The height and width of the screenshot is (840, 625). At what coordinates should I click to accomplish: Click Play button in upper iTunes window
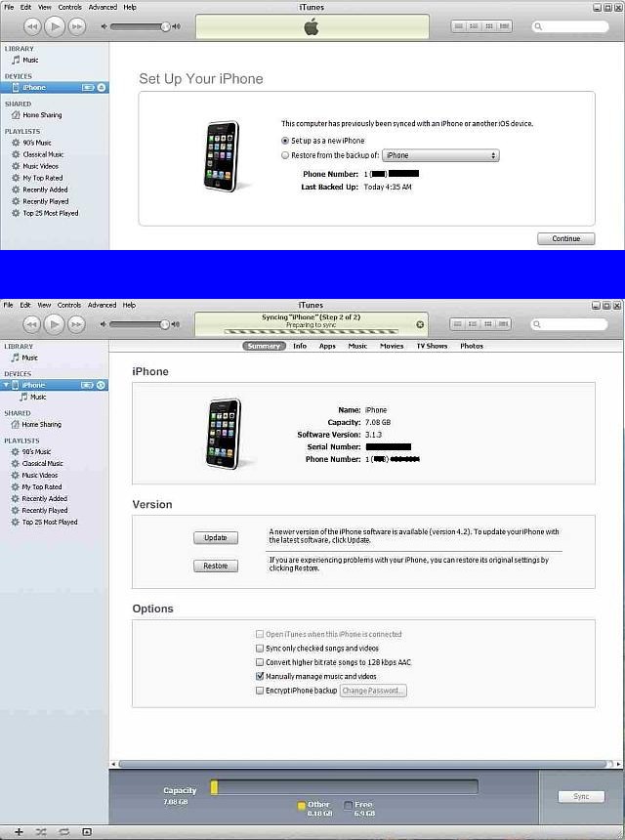[54, 26]
